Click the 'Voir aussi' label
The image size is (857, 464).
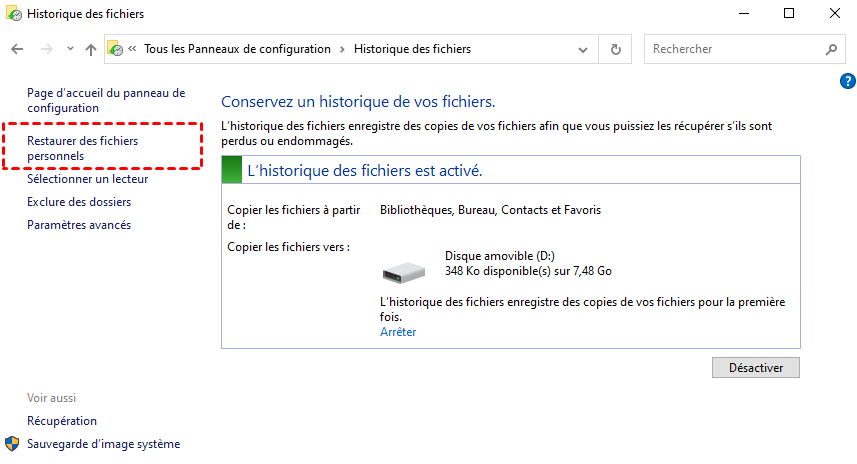51,398
